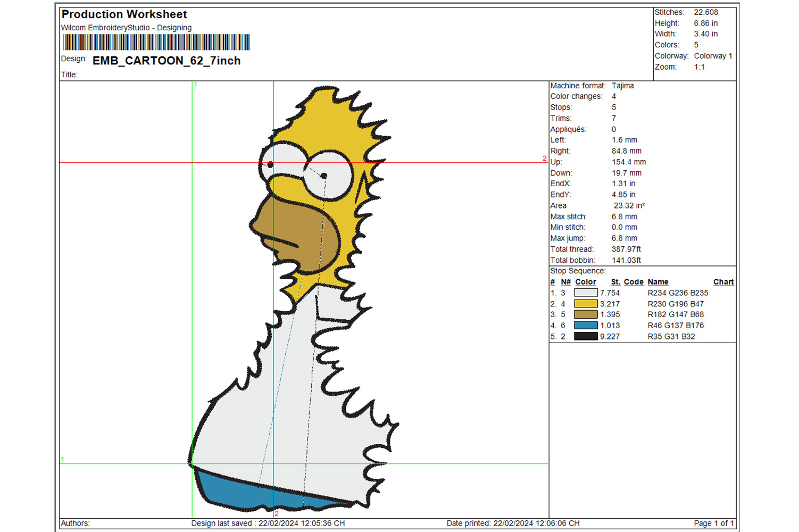Screen dimensions: 799x532
Task: Click the blue color swatch in row 4
Action: [586, 326]
